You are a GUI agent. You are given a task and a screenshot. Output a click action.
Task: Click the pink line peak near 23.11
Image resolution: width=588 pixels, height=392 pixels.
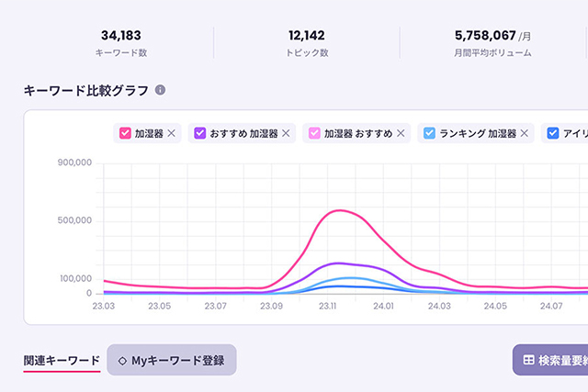340,210
